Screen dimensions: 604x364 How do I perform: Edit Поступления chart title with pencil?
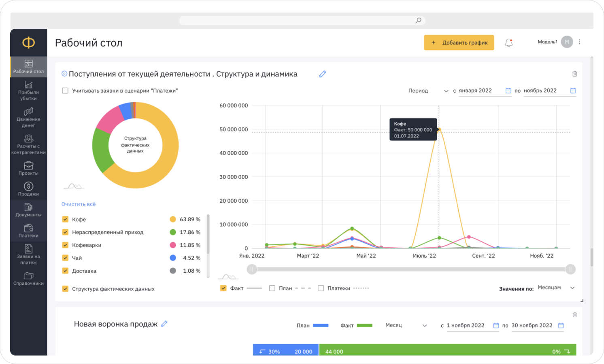(x=322, y=74)
